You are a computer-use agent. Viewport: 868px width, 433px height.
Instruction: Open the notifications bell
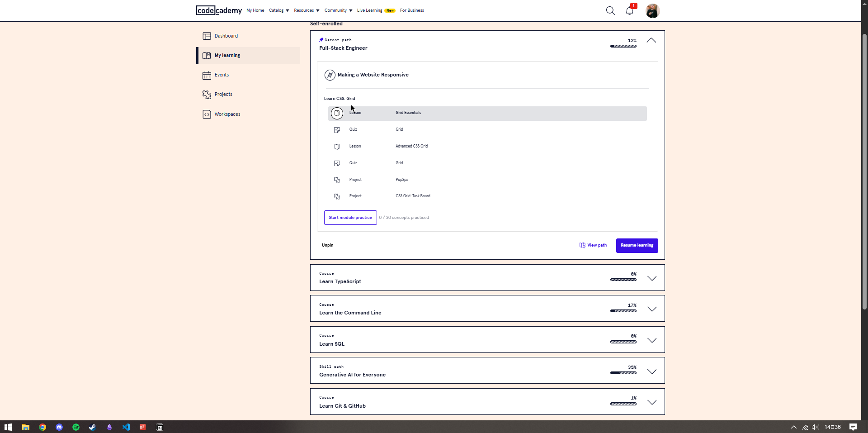[x=629, y=10]
